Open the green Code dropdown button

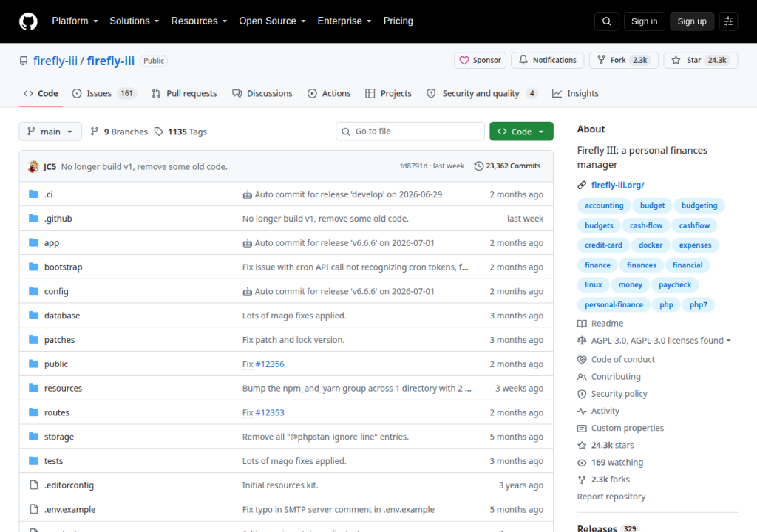pos(521,132)
